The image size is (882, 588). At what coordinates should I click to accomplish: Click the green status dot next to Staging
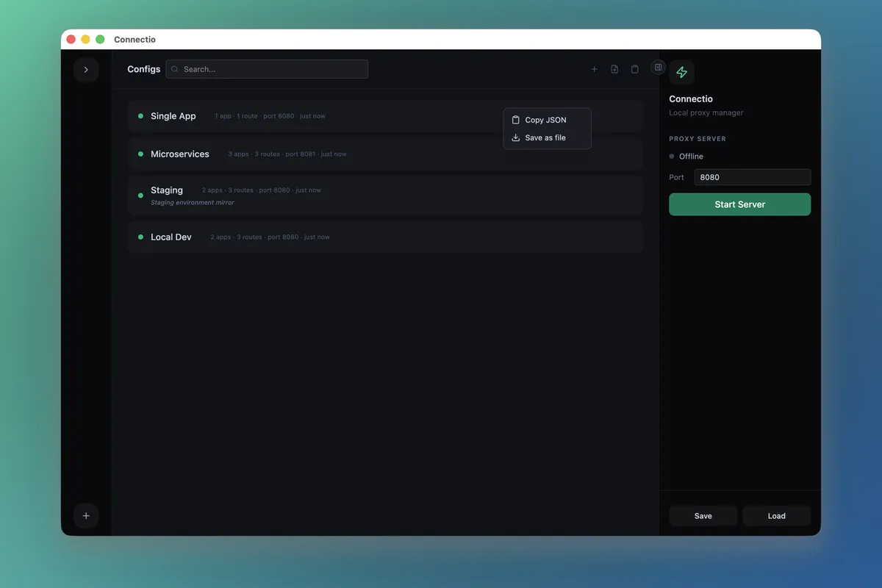click(x=140, y=196)
